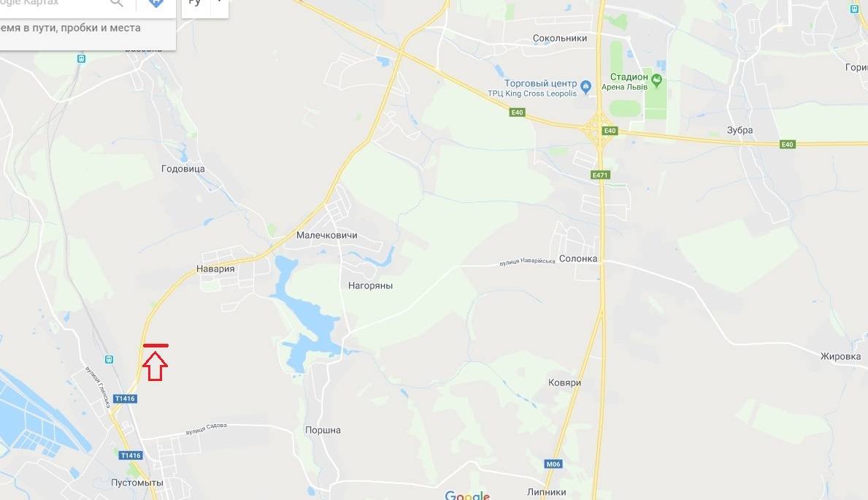Click the search magnifier icon
This screenshot has height=500, width=868.
(x=116, y=3)
